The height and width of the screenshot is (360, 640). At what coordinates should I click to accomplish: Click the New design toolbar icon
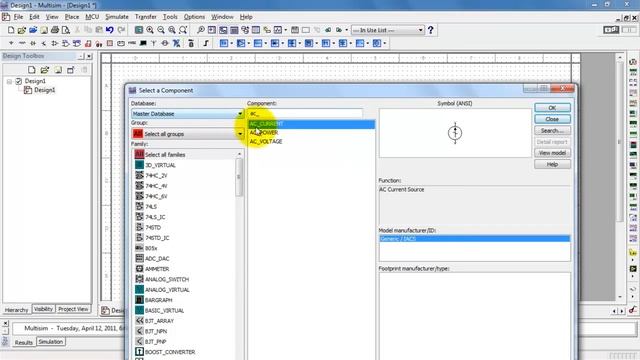coord(11,30)
